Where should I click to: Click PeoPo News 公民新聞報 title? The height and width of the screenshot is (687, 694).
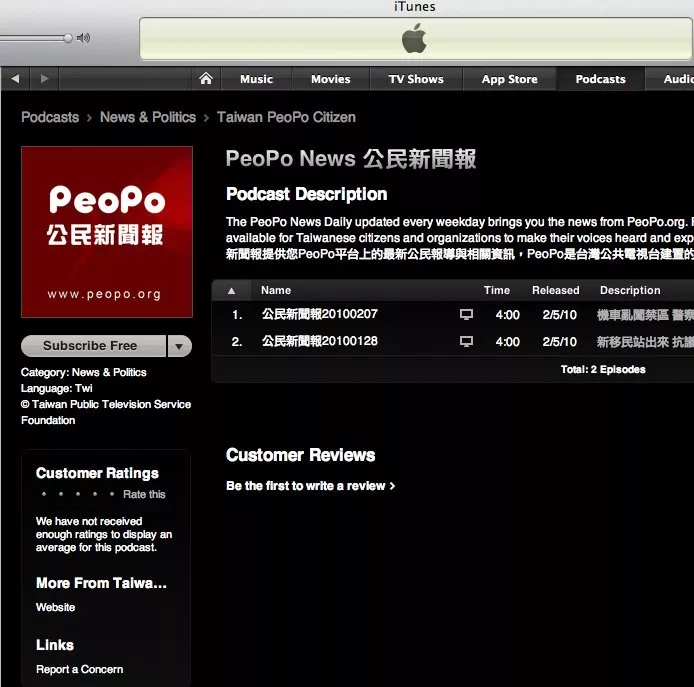point(351,158)
